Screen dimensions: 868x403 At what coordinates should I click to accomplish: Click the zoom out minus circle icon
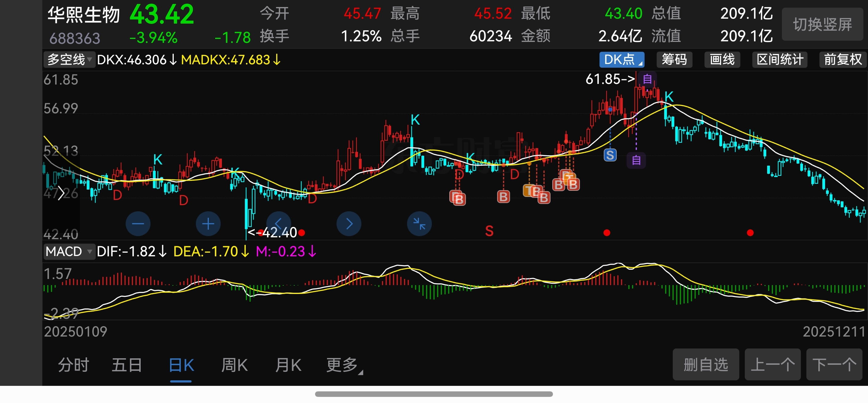(x=138, y=224)
